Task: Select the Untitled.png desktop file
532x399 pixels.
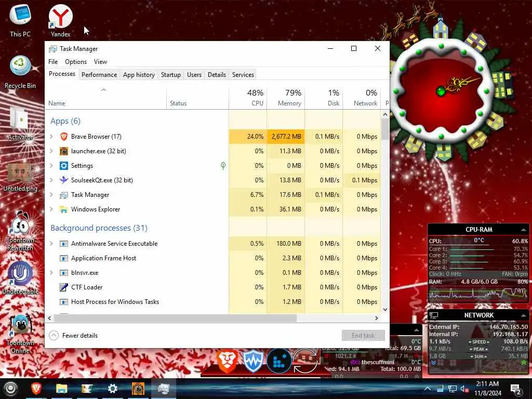Action: click(x=20, y=177)
